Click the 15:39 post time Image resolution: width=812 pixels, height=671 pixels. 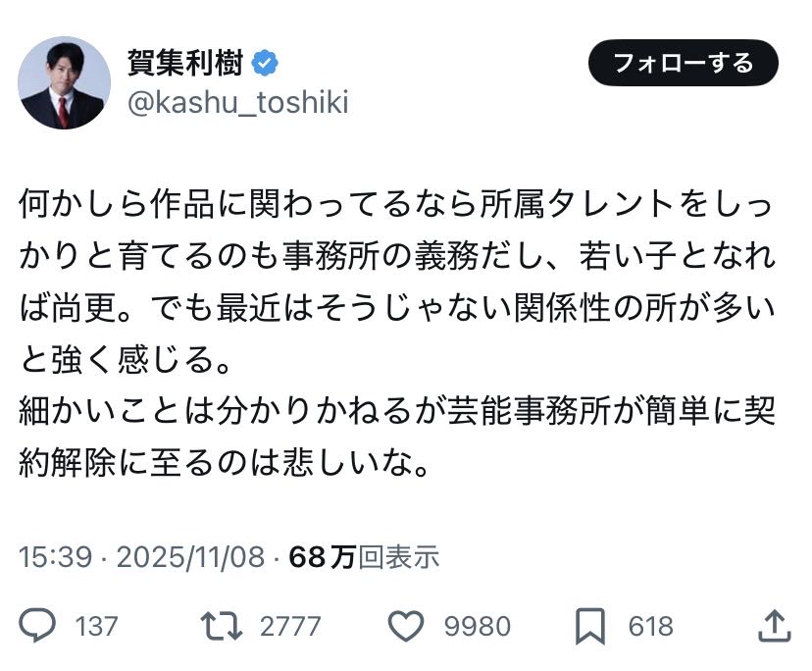coord(55,557)
